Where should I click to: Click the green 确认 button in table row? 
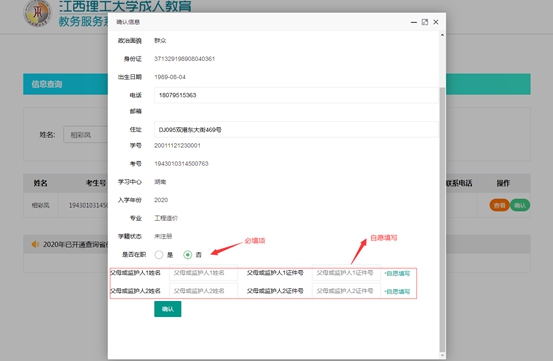pos(520,205)
